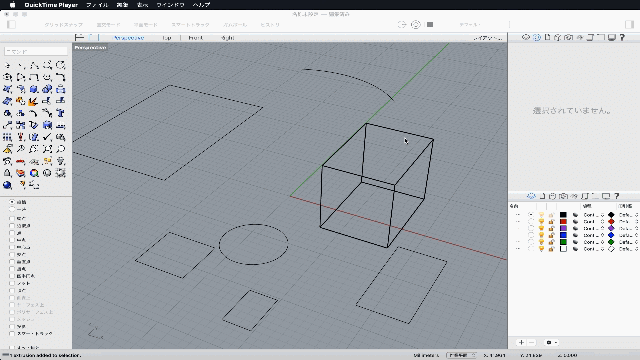Viewport: 640px width, 360px height.
Task: Open the color wheel tool icon
Action: tap(34, 173)
